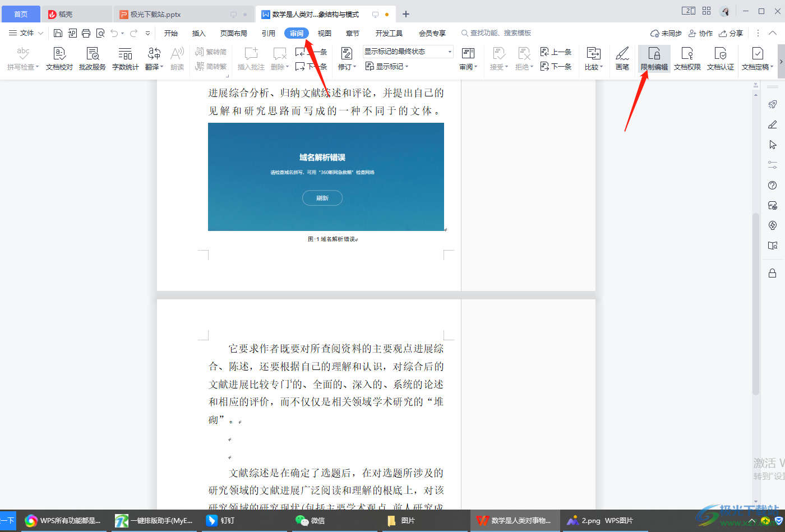The width and height of the screenshot is (785, 532).
Task: Select the 域名解析错误 image in document
Action: tap(326, 177)
